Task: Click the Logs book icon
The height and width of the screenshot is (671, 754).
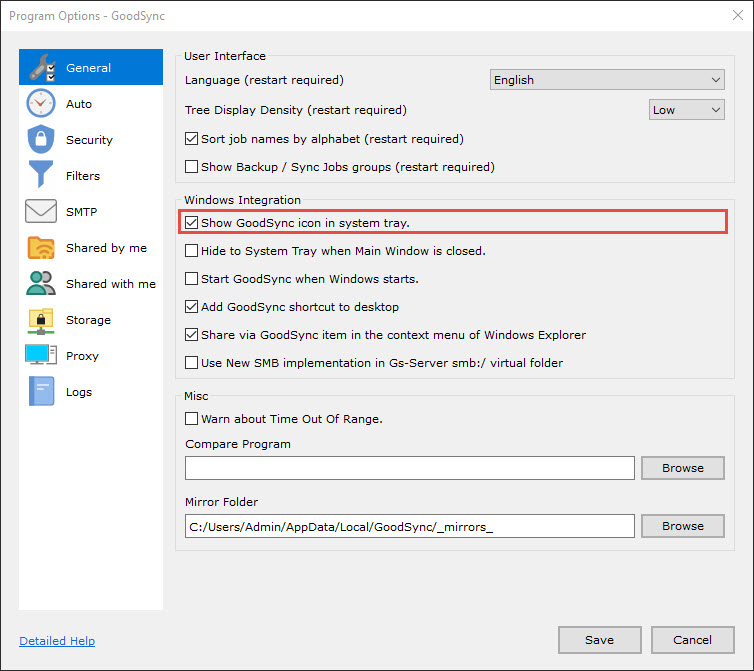Action: pyautogui.click(x=41, y=392)
